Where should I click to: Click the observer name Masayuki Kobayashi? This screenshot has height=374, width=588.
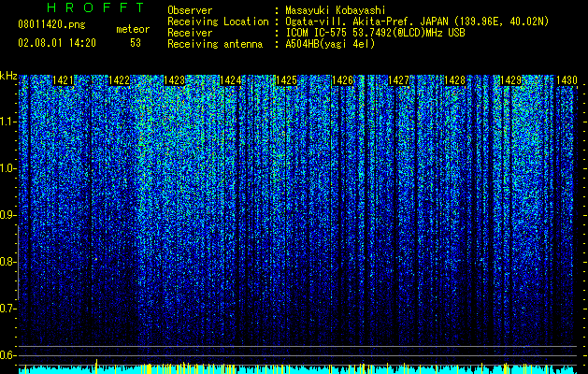point(336,10)
